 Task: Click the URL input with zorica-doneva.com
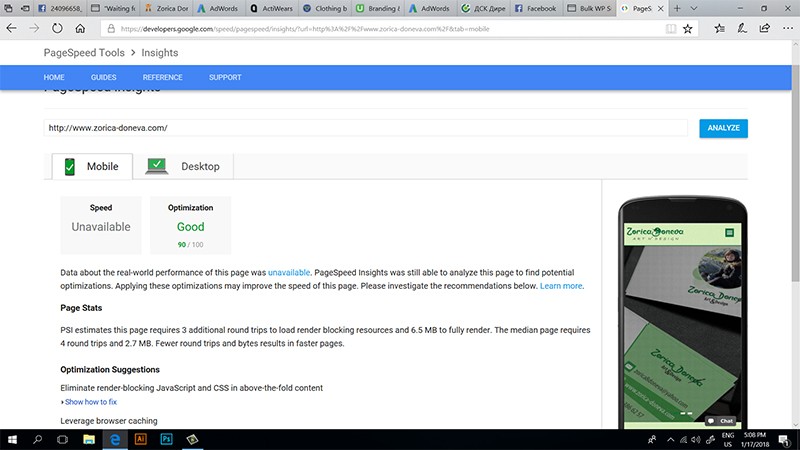point(365,128)
